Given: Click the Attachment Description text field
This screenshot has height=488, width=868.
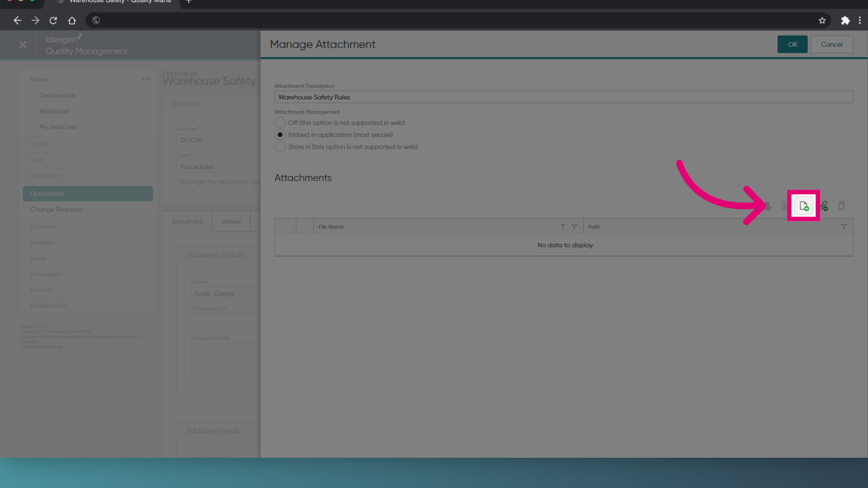Looking at the screenshot, I should (564, 97).
